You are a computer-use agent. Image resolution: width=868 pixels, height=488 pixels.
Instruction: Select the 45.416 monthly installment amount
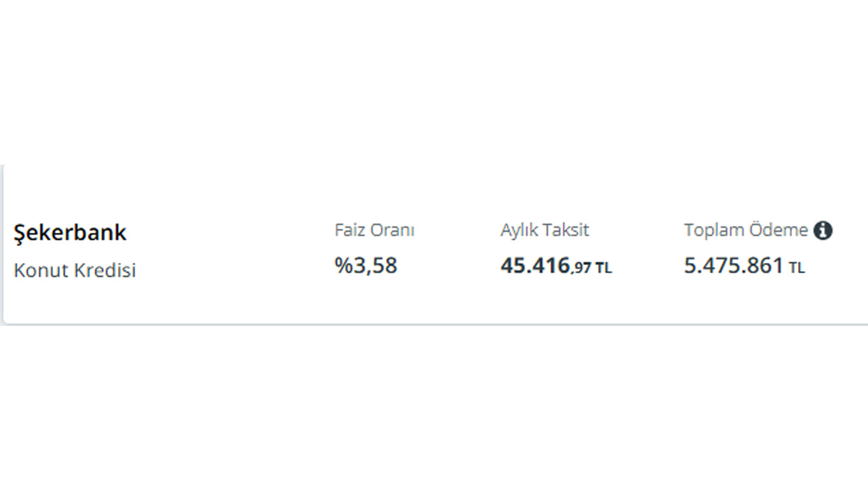[x=535, y=266]
